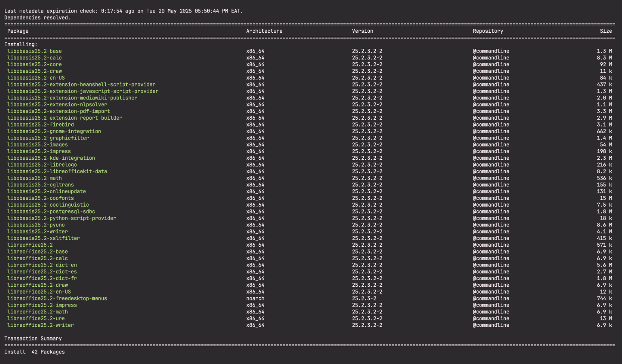Click the Dependencies resolved message
Screen dimensions: 622x364
(x=37, y=18)
